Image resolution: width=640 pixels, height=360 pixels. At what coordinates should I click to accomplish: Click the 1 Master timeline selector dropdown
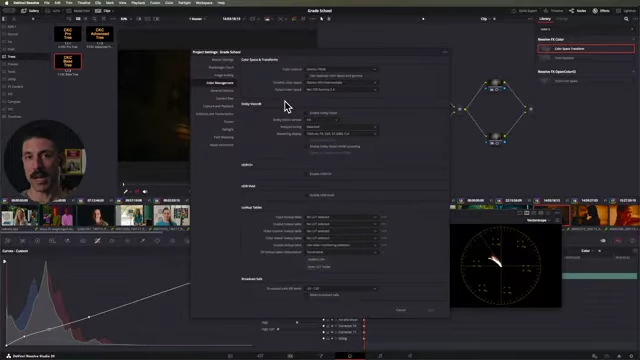point(197,19)
